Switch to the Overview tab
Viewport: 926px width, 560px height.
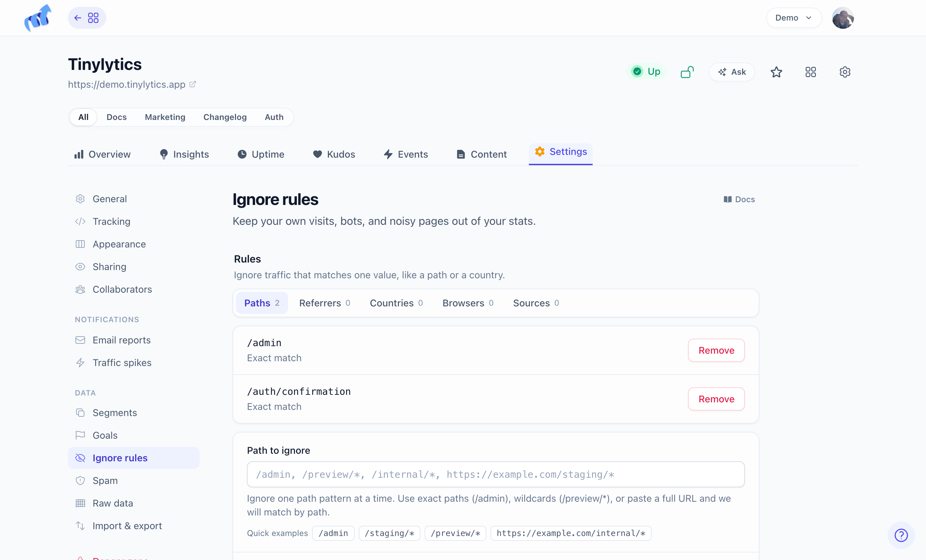(102, 154)
